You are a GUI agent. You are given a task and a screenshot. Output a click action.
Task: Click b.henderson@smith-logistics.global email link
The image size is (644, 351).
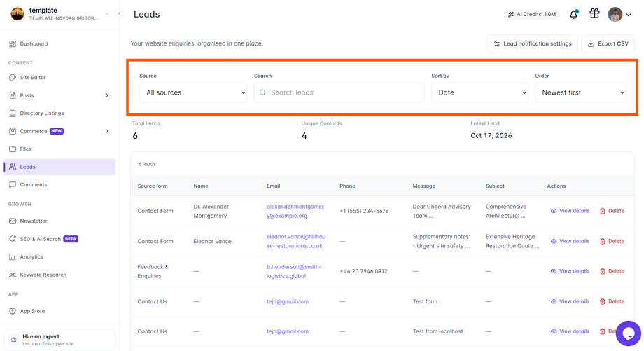[294, 271]
